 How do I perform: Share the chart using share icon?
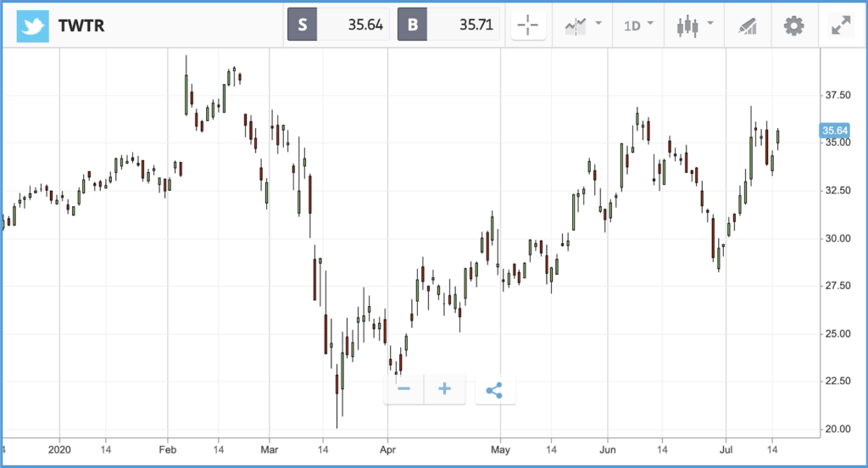tap(495, 390)
